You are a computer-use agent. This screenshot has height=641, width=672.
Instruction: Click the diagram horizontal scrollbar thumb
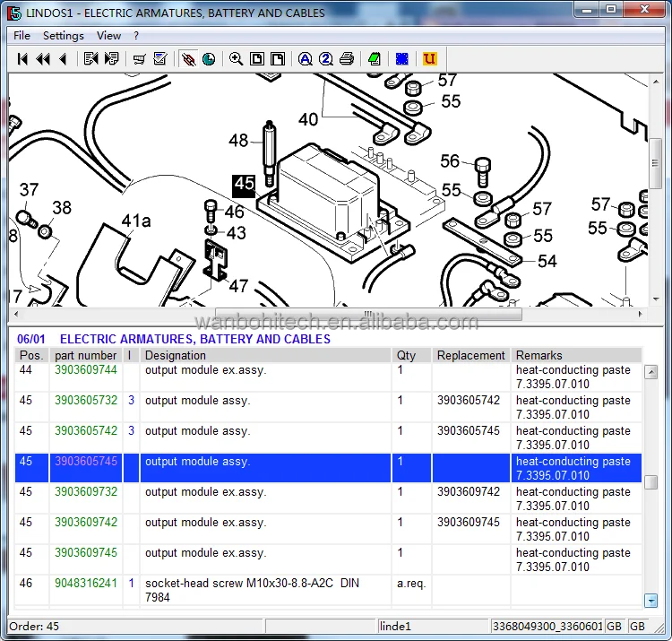tap(368, 314)
